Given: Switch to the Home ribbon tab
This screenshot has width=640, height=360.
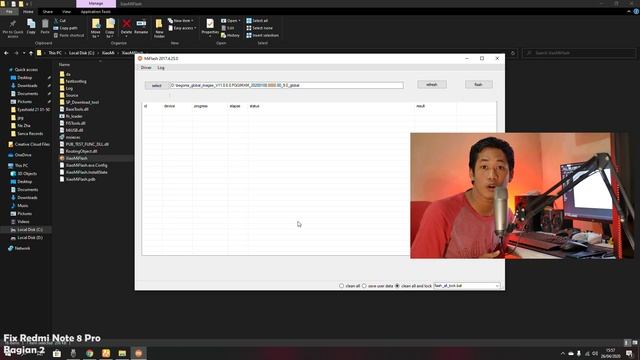Looking at the screenshot, I should coord(28,11).
